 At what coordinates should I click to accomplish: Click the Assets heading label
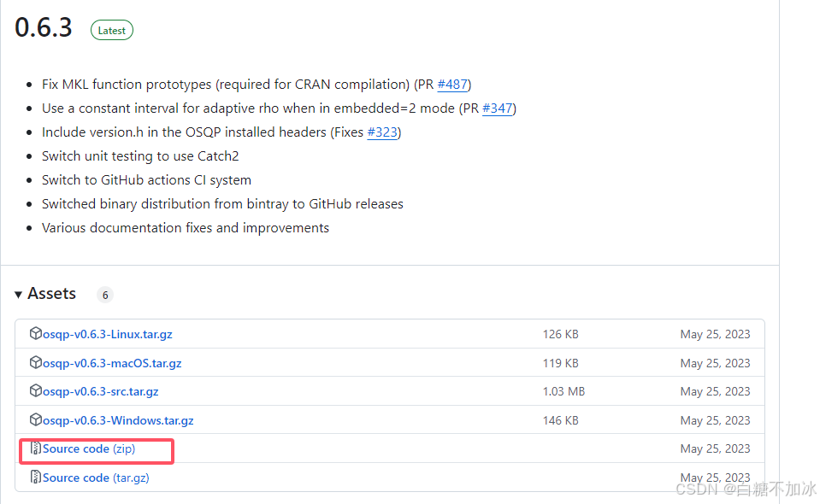(52, 294)
